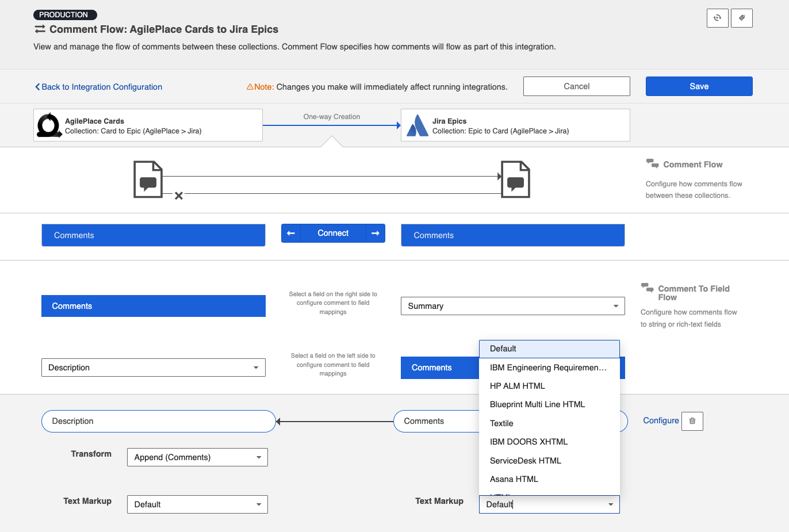This screenshot has height=532, width=789.
Task: Choose IBM DOORS XHTML option
Action: [x=549, y=442]
